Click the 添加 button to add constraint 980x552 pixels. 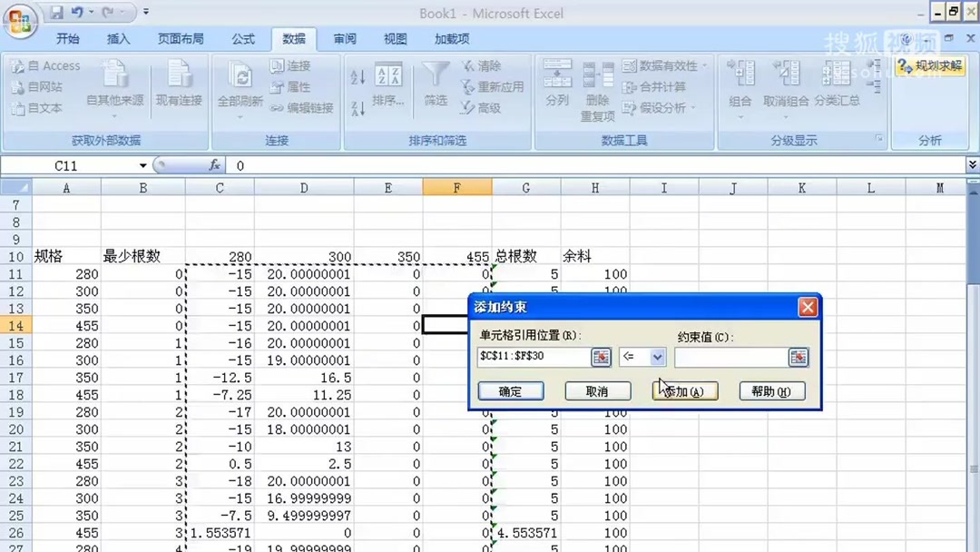[685, 390]
